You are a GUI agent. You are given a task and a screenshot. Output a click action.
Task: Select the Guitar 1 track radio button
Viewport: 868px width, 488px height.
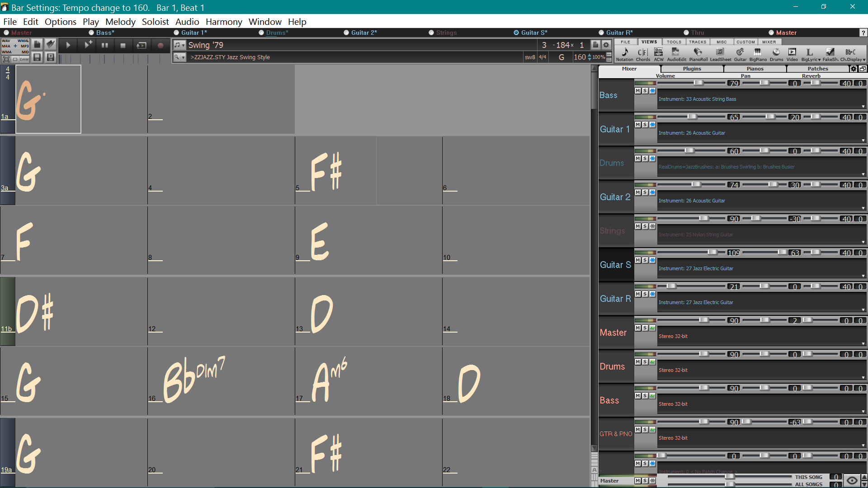(x=176, y=33)
